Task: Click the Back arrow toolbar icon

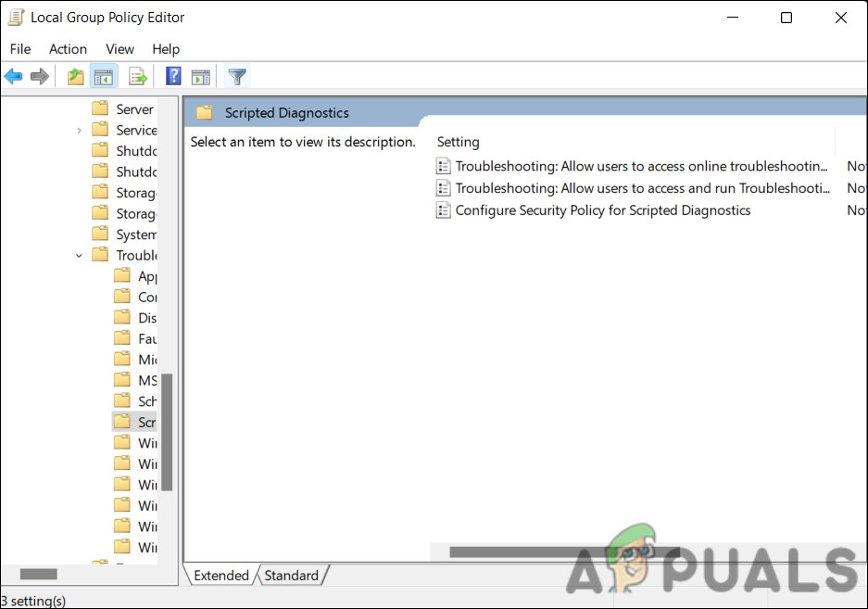Action: point(13,76)
